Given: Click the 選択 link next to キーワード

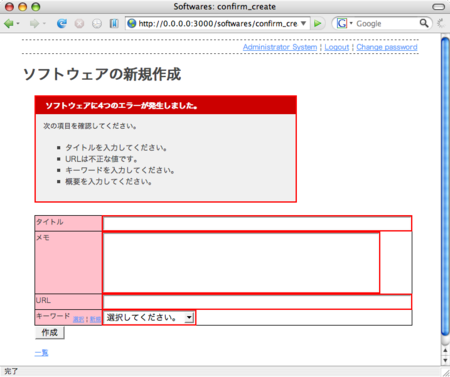Looking at the screenshot, I should [x=78, y=319].
